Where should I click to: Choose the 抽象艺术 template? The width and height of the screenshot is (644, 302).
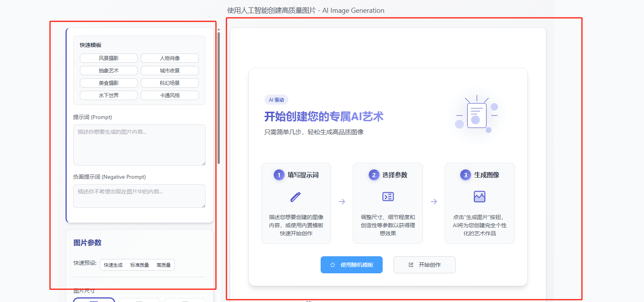click(x=109, y=71)
